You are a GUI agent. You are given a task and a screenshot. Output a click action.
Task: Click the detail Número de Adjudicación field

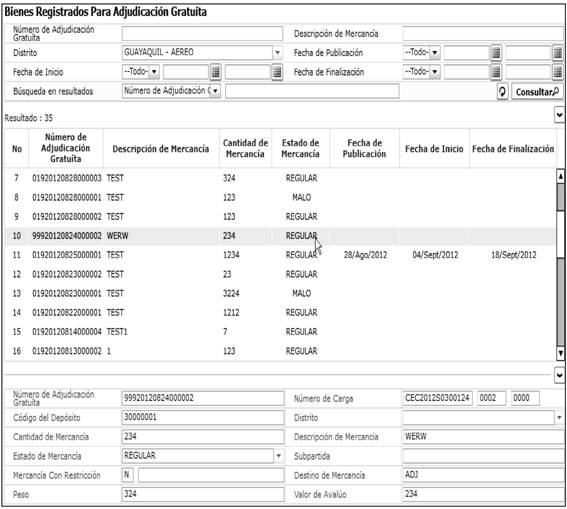click(203, 398)
